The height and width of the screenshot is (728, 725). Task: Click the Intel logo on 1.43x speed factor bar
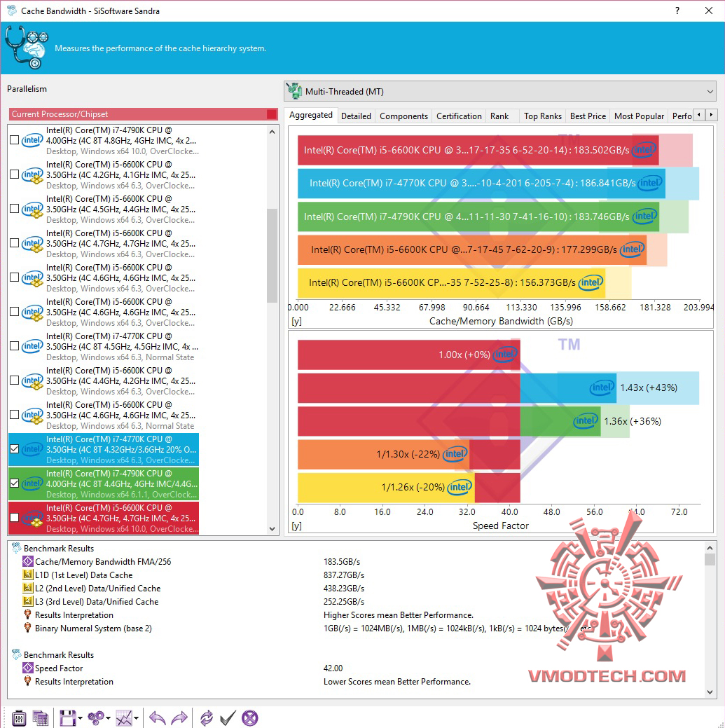click(602, 387)
